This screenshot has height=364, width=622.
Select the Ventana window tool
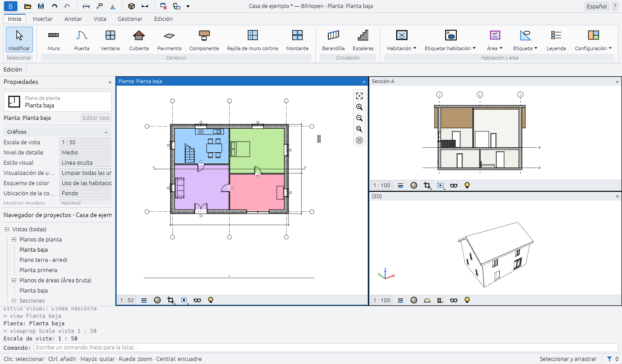(x=110, y=40)
